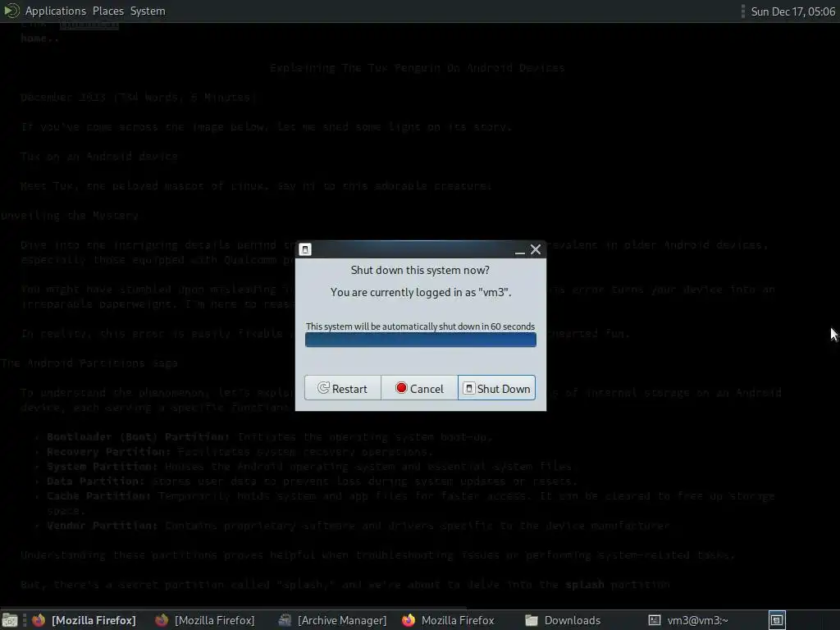Switch to the unbracketed Mozilla Firefox task
This screenshot has height=630, width=840.
click(x=448, y=620)
